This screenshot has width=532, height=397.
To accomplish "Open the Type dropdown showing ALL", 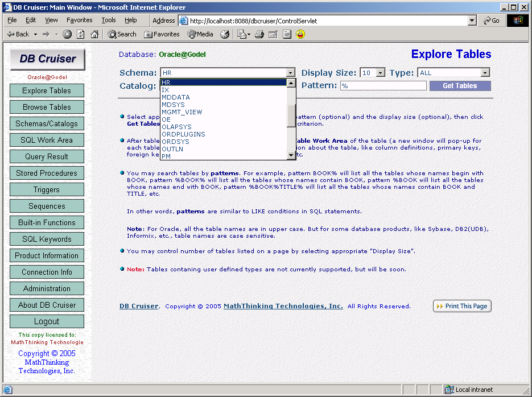I will pos(453,73).
